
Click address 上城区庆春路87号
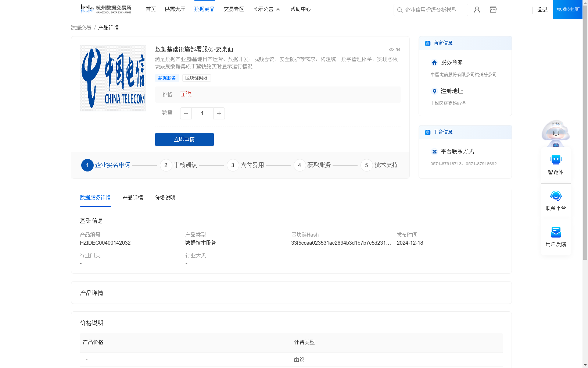click(x=448, y=103)
